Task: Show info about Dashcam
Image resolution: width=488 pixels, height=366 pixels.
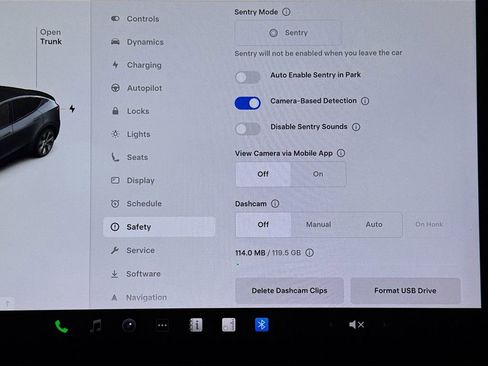Action: pos(275,204)
